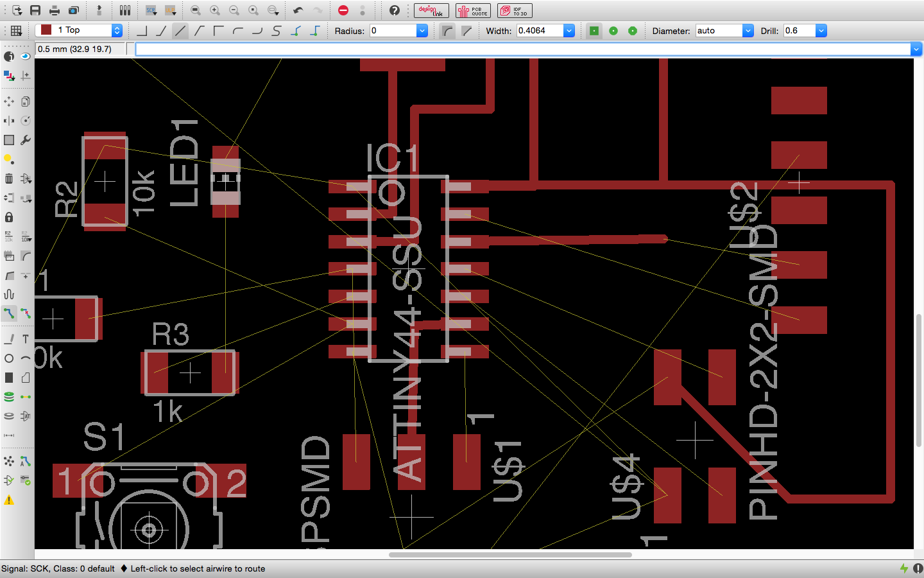Expand the Diameter dropdown arrow

coord(748,30)
